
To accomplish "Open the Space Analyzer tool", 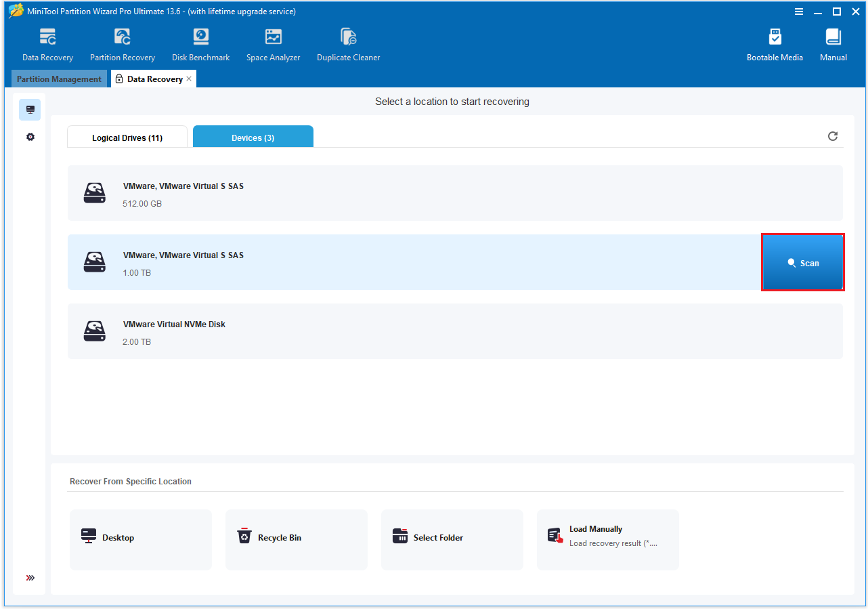I will 273,45.
